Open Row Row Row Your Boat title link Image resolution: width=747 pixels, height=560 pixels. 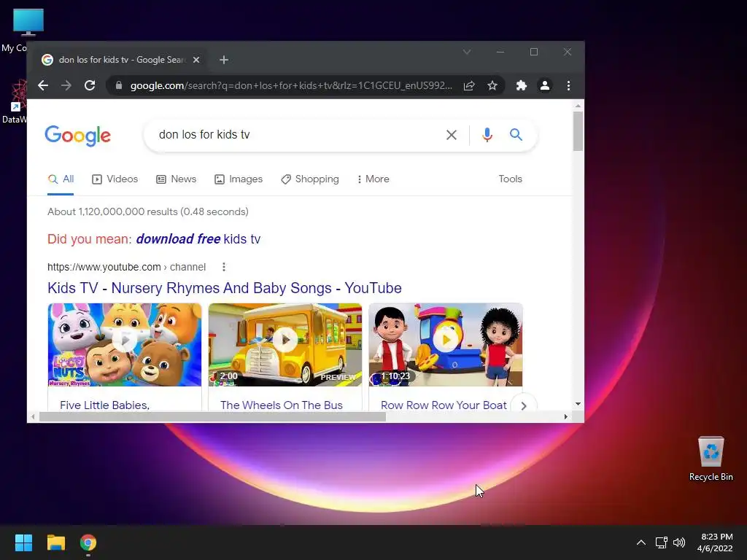pos(444,405)
